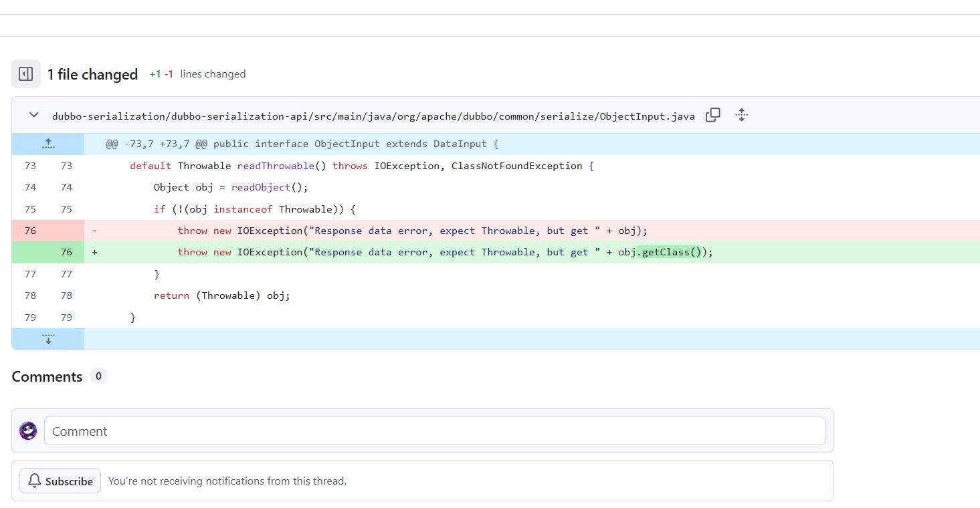
Task: Select old line number 73
Action: point(30,166)
